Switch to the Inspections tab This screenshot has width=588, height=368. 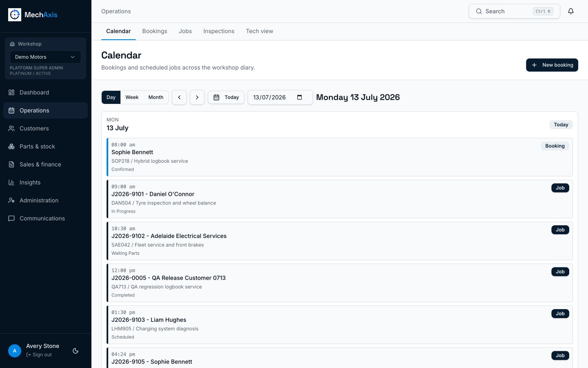pos(219,31)
